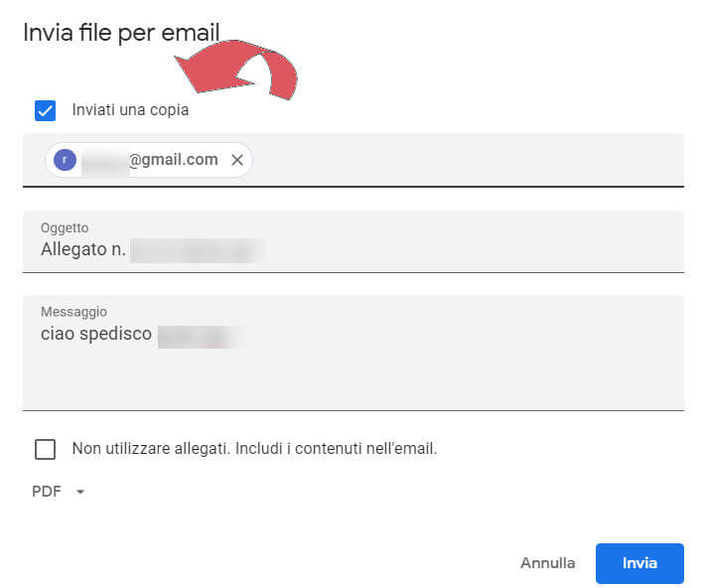The image size is (706, 588).
Task: Click empty recipient area right of chip
Action: (x=467, y=160)
